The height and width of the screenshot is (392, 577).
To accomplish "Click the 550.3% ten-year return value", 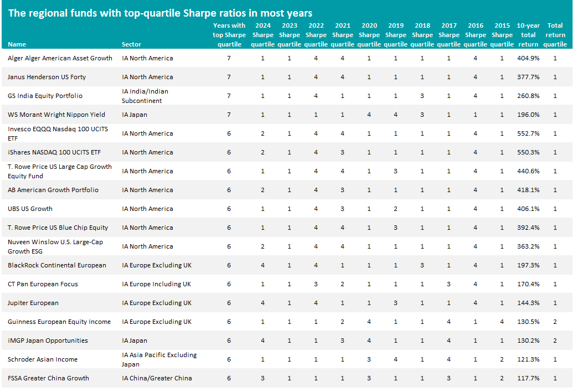I will point(528,152).
